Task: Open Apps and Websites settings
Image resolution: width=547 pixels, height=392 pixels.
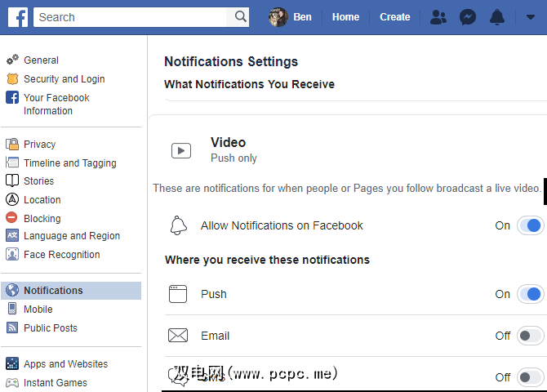Action: point(65,364)
